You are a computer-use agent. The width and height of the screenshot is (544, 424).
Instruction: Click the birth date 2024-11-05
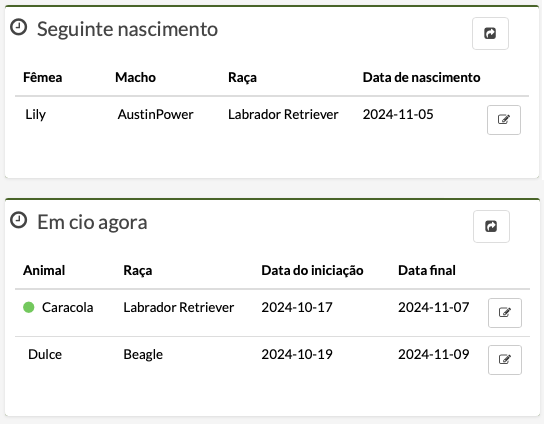[398, 114]
